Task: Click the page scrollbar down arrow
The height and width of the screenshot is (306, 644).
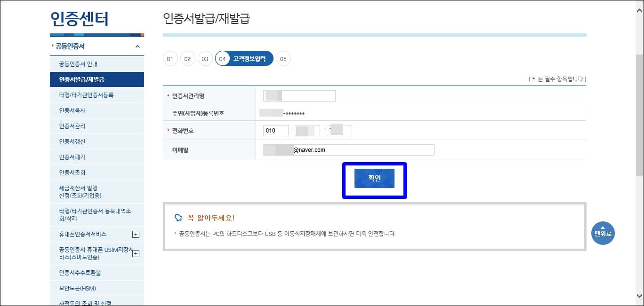Action: pos(639,296)
